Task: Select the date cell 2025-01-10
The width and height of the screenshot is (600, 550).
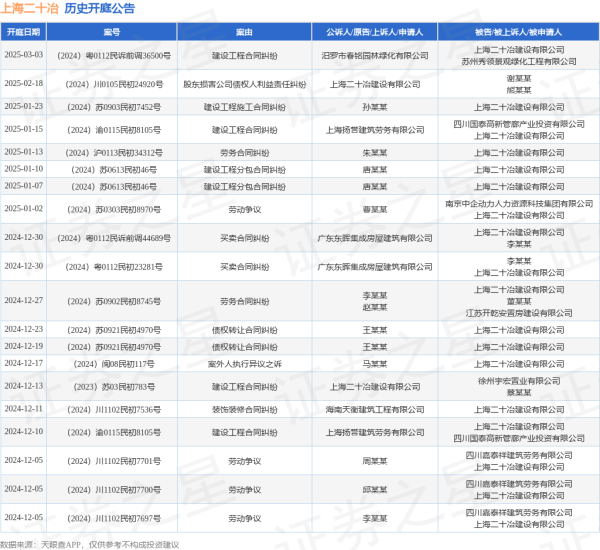Action: 23,169
